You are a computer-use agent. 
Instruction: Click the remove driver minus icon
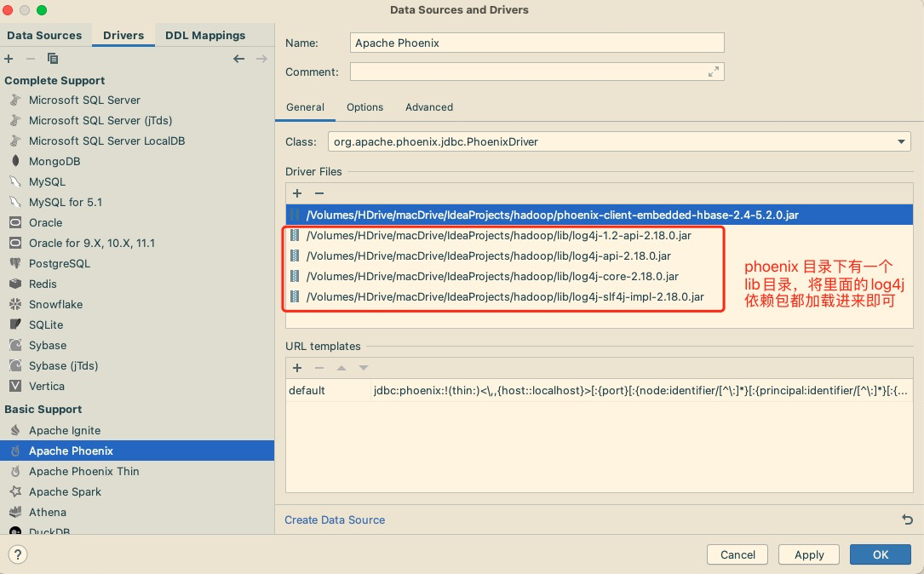[x=31, y=59]
